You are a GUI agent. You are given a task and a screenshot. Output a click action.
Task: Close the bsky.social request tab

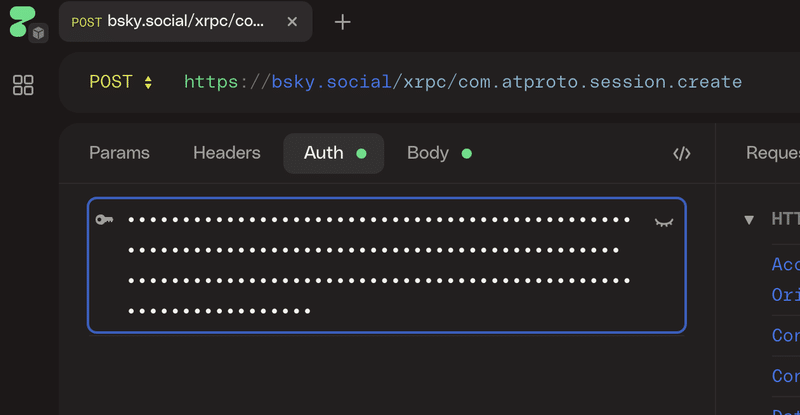click(292, 21)
